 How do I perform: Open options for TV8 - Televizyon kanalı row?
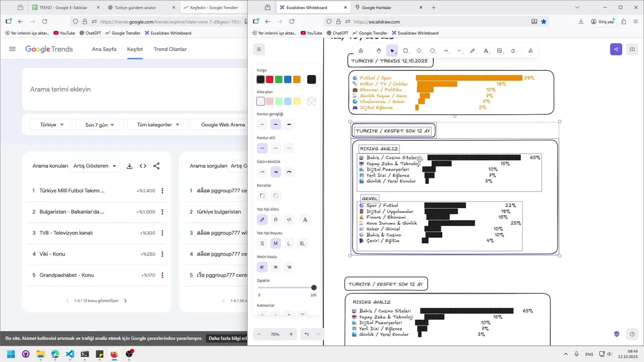coord(162,233)
